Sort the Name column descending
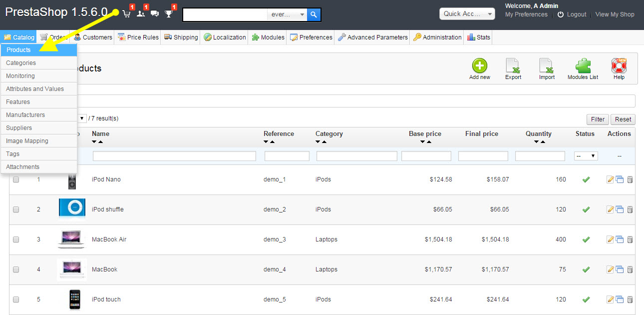The height and width of the screenshot is (315, 644). pyautogui.click(x=94, y=142)
